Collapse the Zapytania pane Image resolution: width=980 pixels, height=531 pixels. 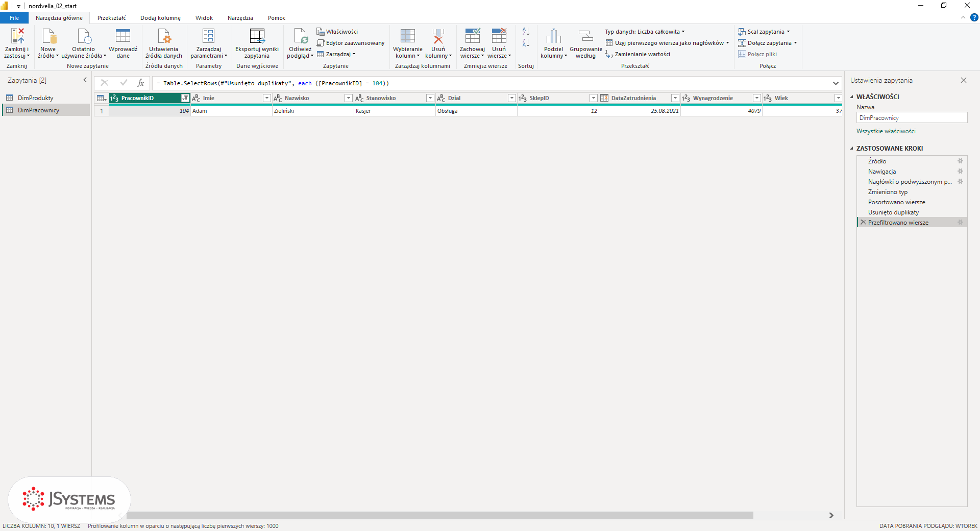pos(85,80)
